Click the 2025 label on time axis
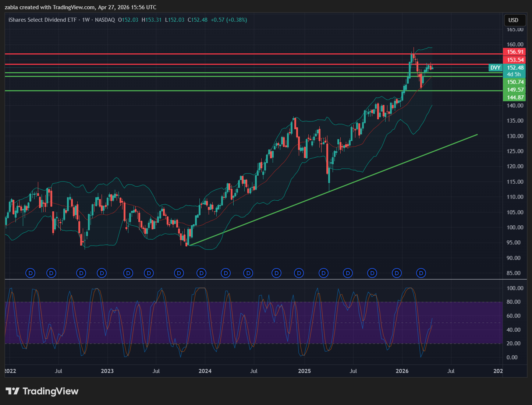This screenshot has width=532, height=405. (x=304, y=371)
